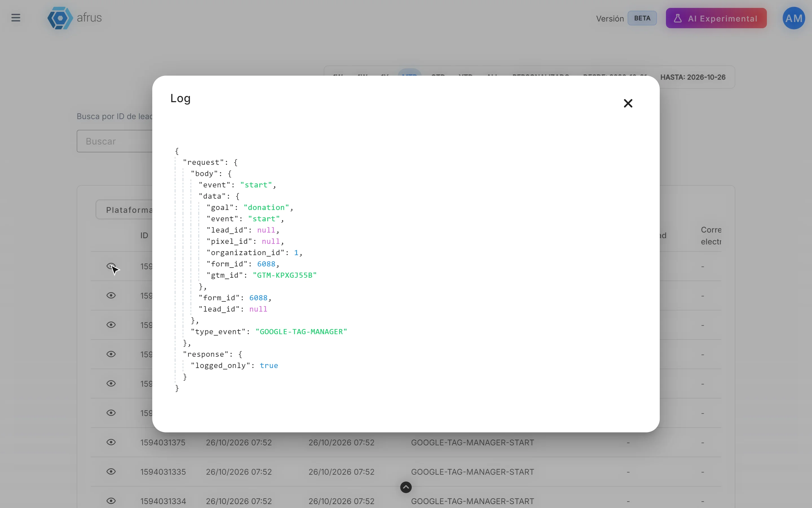Open the AM user avatar menu
Viewport: 812px width, 508px height.
click(794, 18)
